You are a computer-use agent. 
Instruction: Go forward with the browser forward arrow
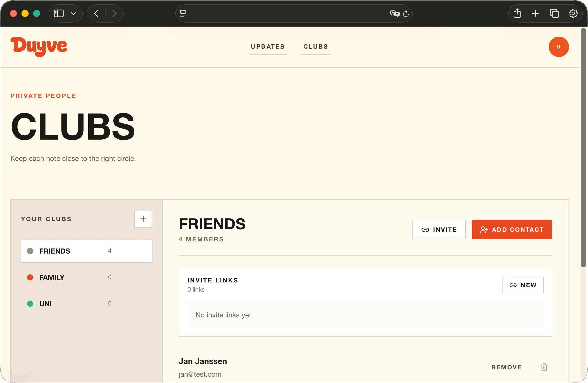point(114,13)
